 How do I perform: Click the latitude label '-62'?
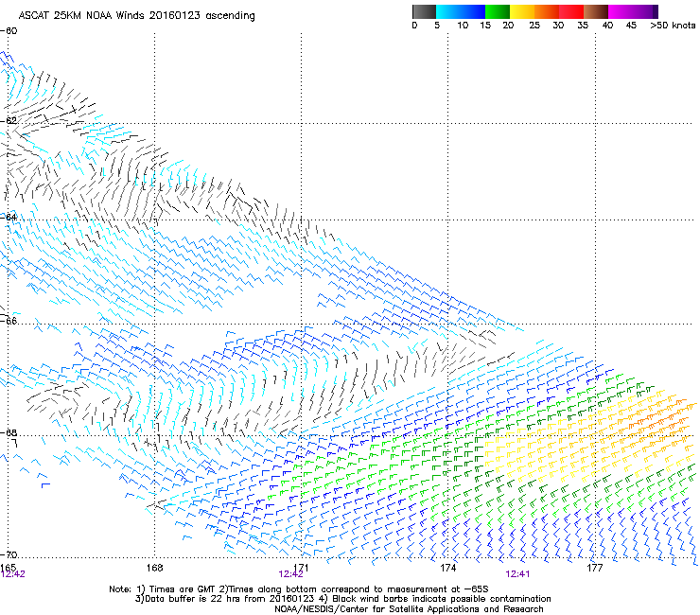pyautogui.click(x=9, y=120)
